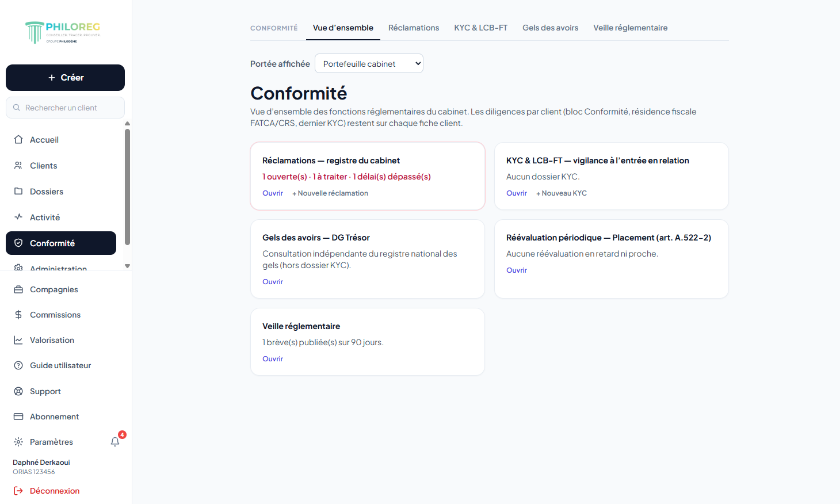Click the Support lifebuoy icon
The image size is (840, 504).
click(x=18, y=391)
